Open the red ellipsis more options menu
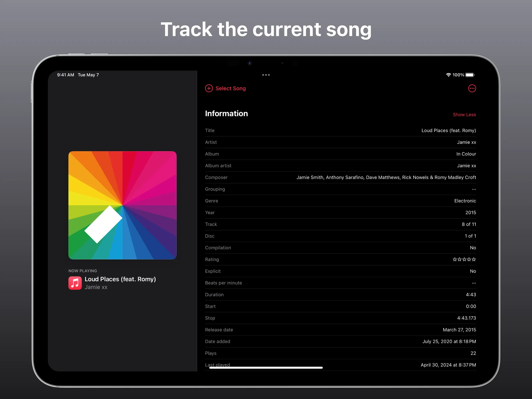Viewport: 532px width, 399px height. [x=472, y=88]
